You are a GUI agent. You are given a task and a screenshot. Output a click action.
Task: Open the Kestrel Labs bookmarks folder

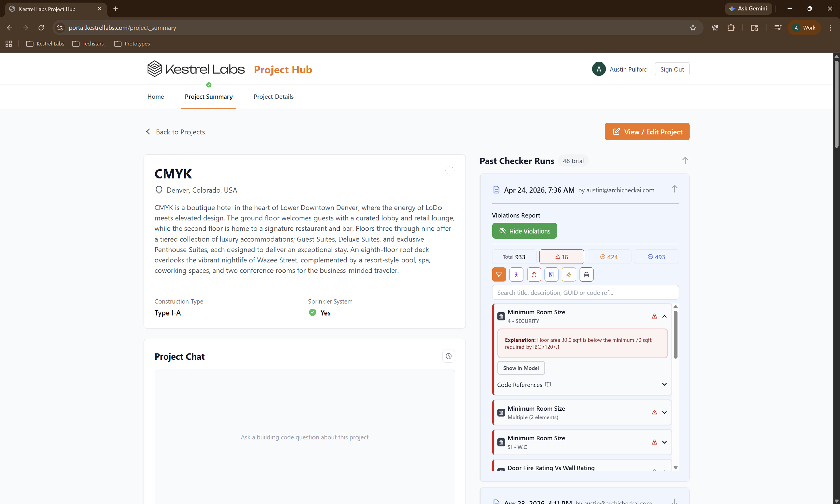[45, 43]
